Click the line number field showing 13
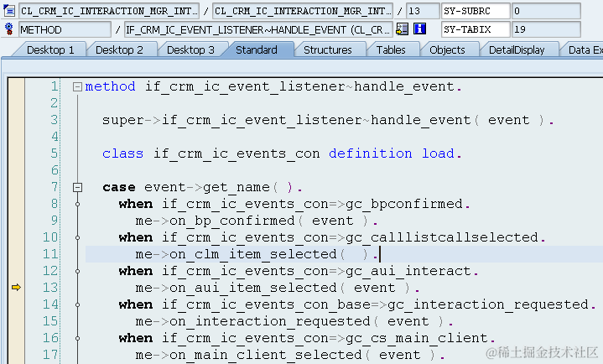 tap(423, 11)
